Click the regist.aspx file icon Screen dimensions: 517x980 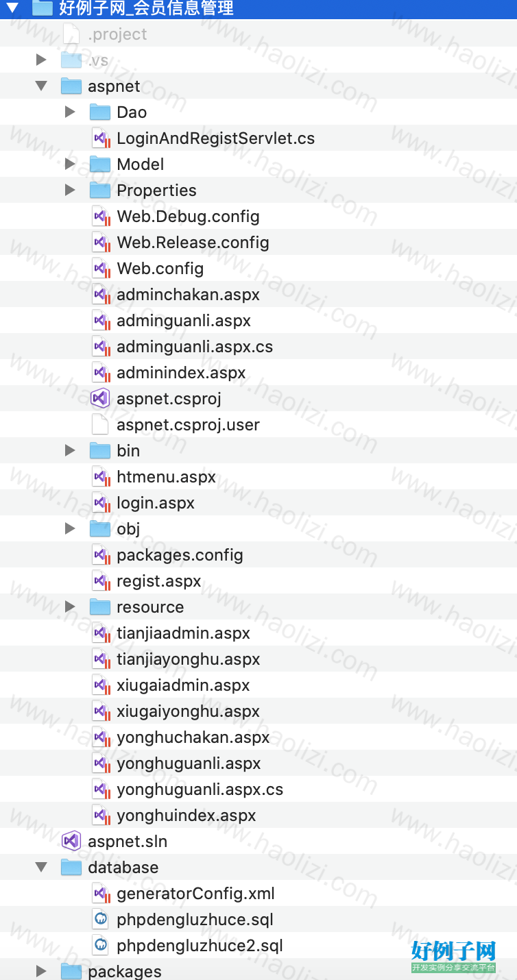coord(101,581)
